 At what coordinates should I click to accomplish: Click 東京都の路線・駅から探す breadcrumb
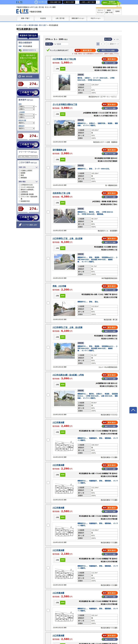point(38,25)
